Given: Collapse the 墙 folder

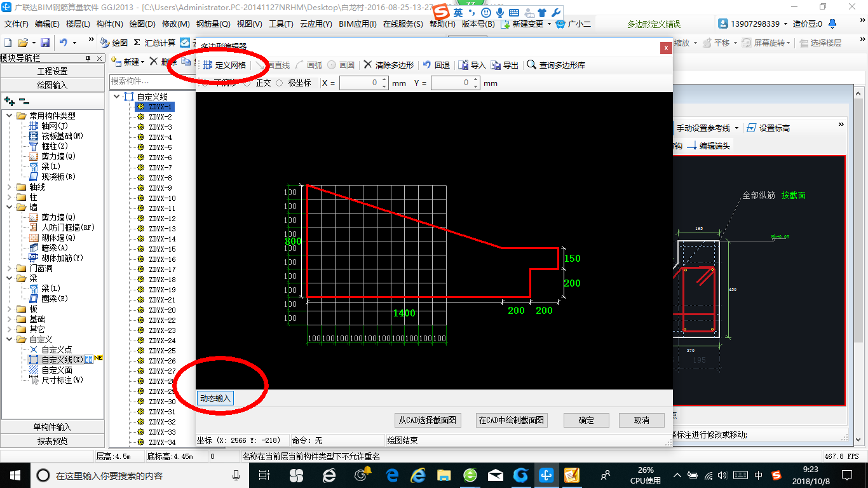Looking at the screenshot, I should (10, 207).
